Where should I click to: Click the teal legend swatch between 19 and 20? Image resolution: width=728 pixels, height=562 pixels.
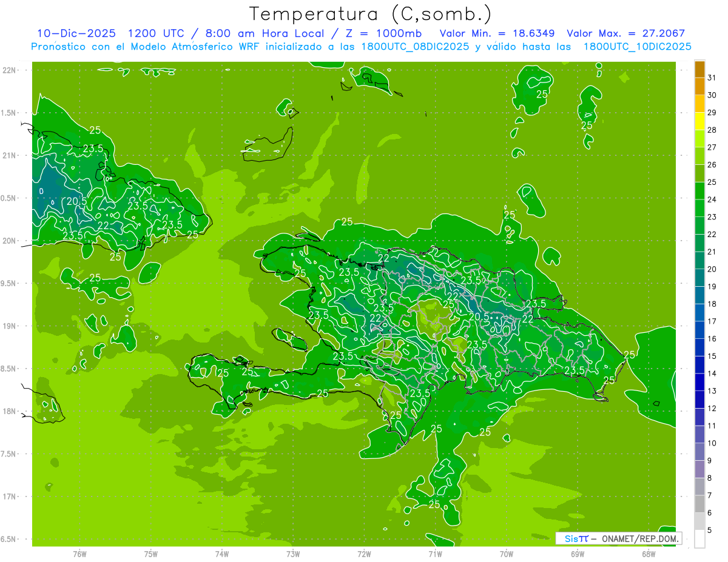[699, 278]
